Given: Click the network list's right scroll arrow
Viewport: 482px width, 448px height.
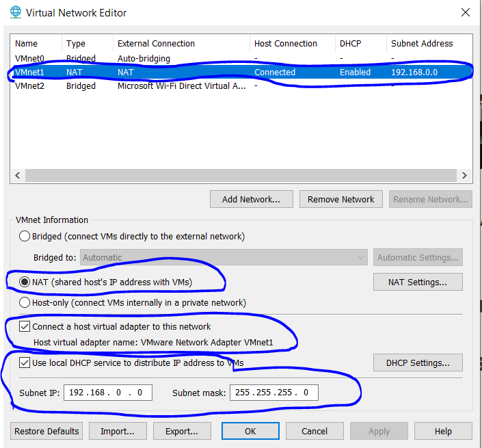Looking at the screenshot, I should [464, 175].
